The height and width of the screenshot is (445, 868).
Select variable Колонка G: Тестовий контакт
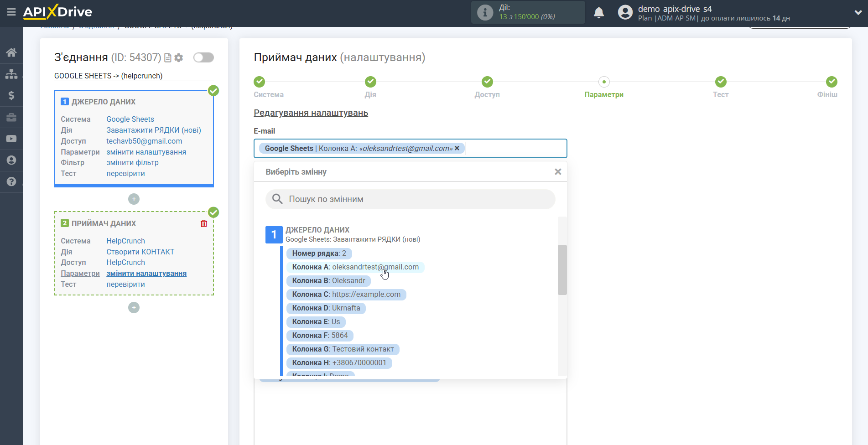pyautogui.click(x=343, y=349)
